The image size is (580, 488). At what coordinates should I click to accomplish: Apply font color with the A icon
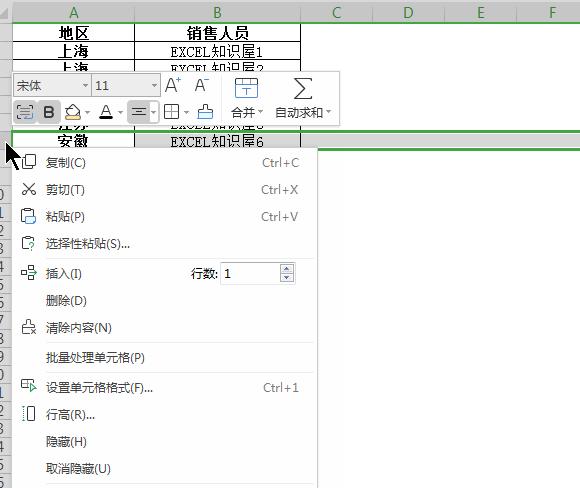click(106, 112)
